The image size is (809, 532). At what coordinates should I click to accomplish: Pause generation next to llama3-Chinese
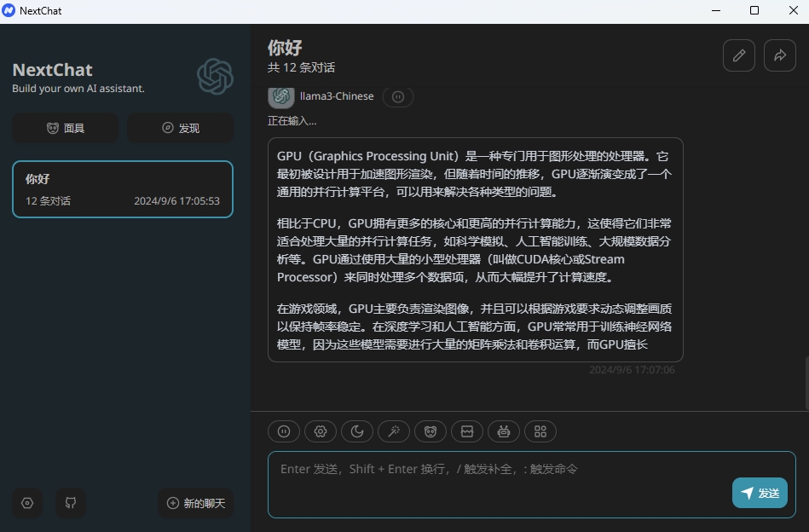click(397, 97)
